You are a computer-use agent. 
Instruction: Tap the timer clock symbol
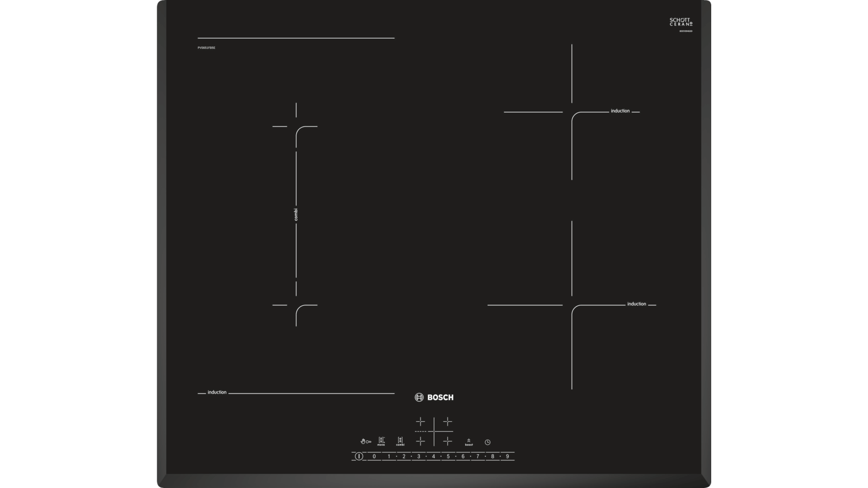coord(488,442)
